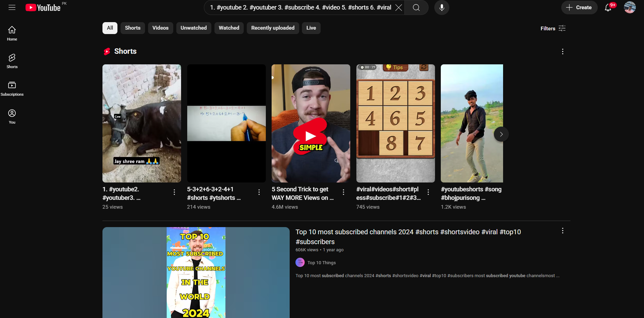Visit the Top 10 Things channel
This screenshot has height=318, width=644.
point(321,263)
